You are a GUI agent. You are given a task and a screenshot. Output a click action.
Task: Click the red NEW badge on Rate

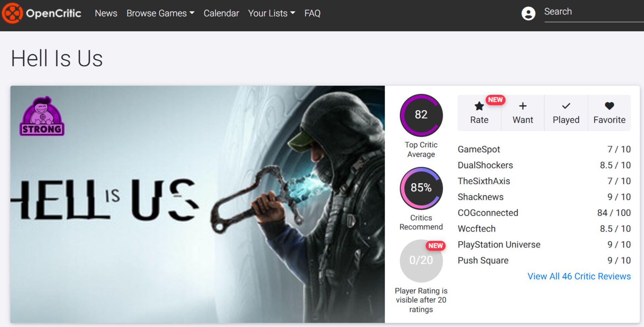495,100
